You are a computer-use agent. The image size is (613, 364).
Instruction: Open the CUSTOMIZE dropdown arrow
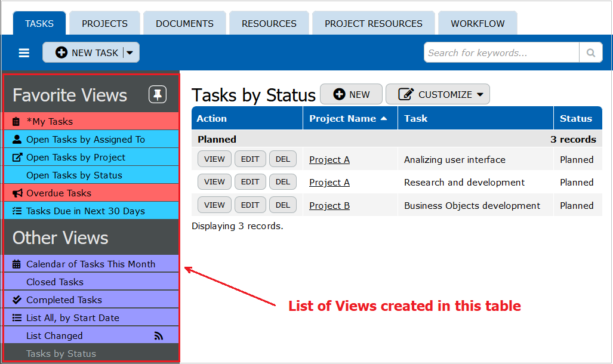coord(480,95)
